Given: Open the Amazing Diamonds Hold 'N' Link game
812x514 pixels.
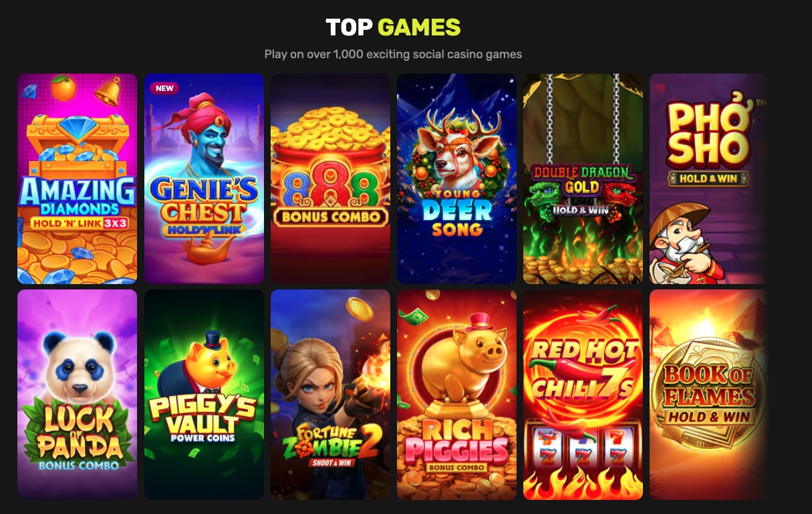Looking at the screenshot, I should (77, 178).
